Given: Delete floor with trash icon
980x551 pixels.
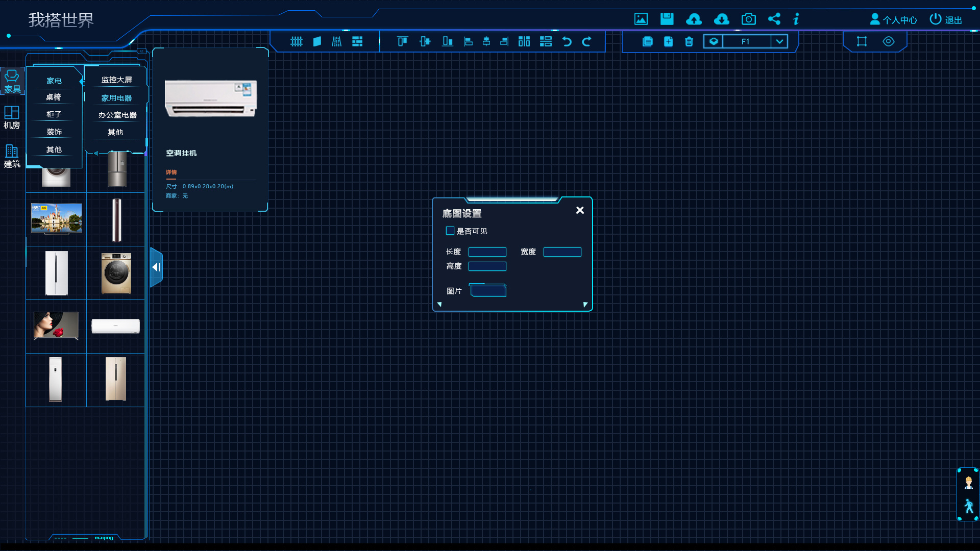Looking at the screenshot, I should [689, 41].
